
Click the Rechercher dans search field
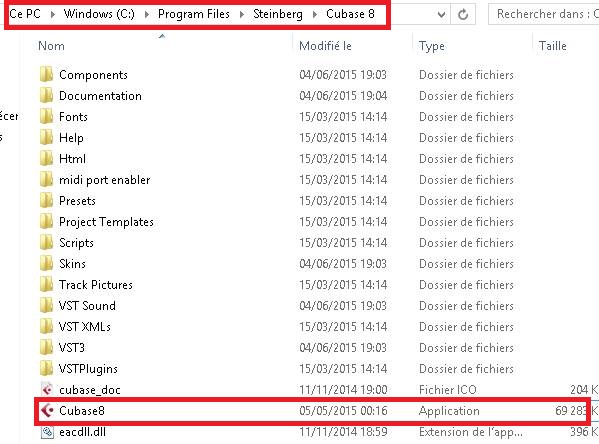tap(544, 14)
